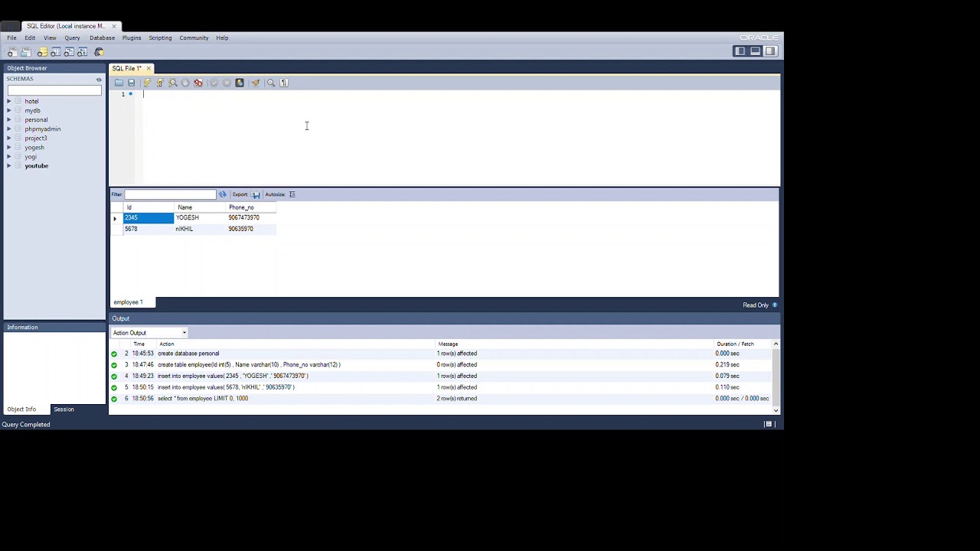The height and width of the screenshot is (551, 980).
Task: Export the result set to file
Action: [256, 194]
